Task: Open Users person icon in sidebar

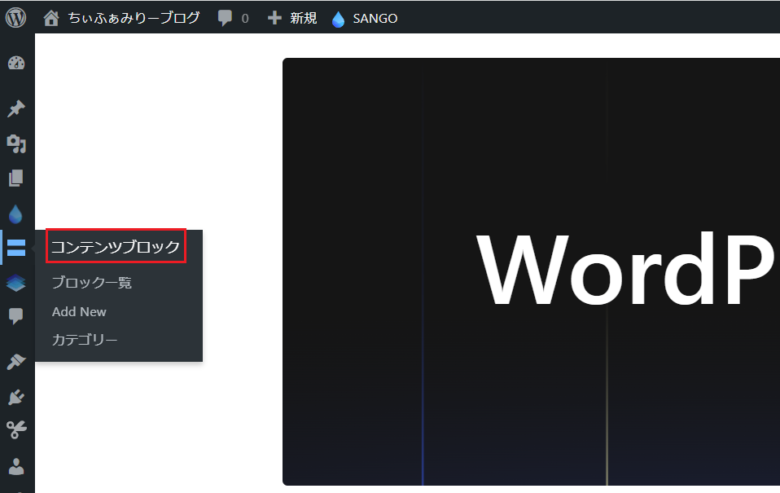Action: [16, 467]
